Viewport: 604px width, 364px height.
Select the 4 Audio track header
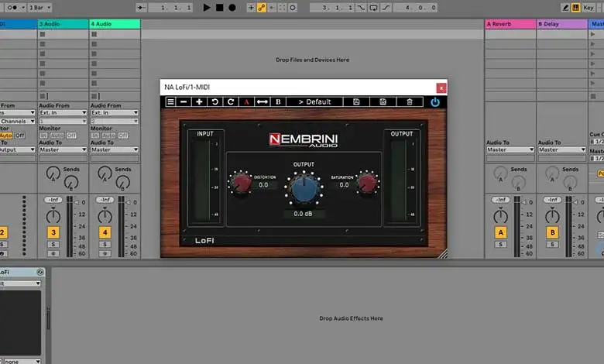[x=115, y=24]
